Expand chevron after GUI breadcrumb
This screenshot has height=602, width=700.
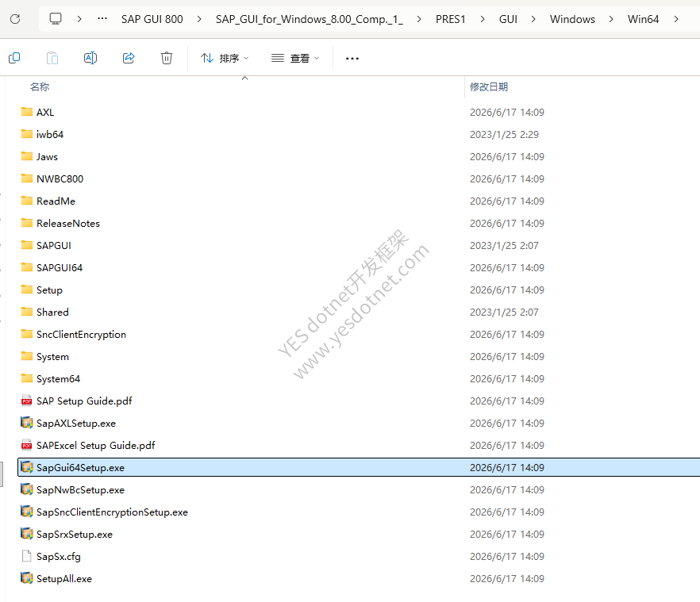pos(533,19)
